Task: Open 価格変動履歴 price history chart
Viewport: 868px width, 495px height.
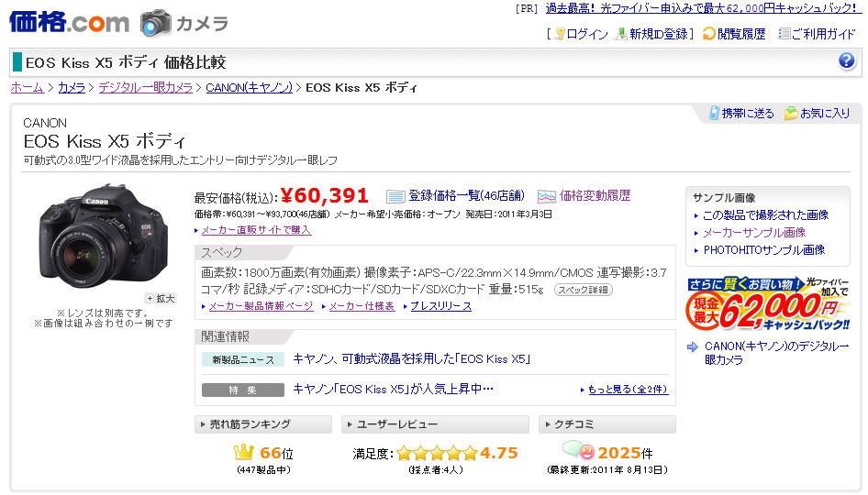Action: tap(584, 196)
